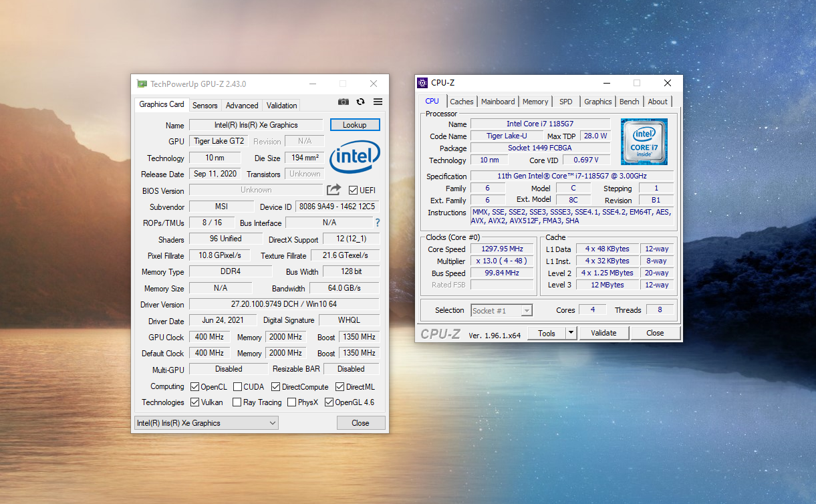
Task: Click the Threads value 8
Action: point(660,309)
